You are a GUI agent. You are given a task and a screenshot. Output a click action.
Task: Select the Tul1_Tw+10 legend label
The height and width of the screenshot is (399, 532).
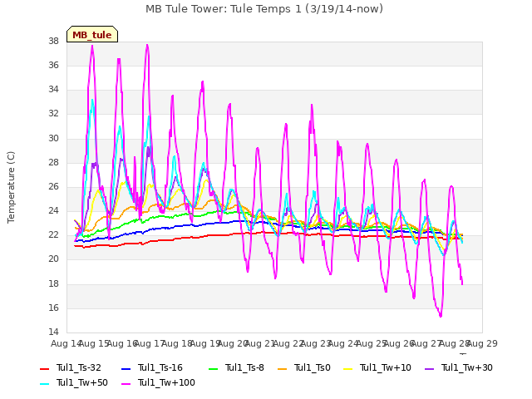(386, 367)
